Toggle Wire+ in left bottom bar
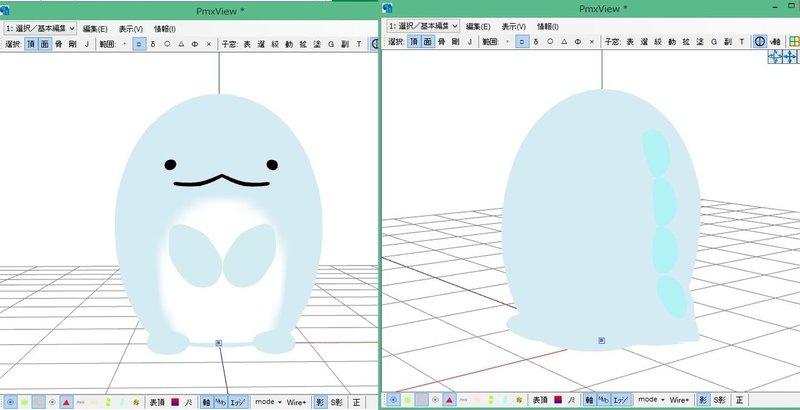The height and width of the screenshot is (410, 800). pyautogui.click(x=296, y=402)
